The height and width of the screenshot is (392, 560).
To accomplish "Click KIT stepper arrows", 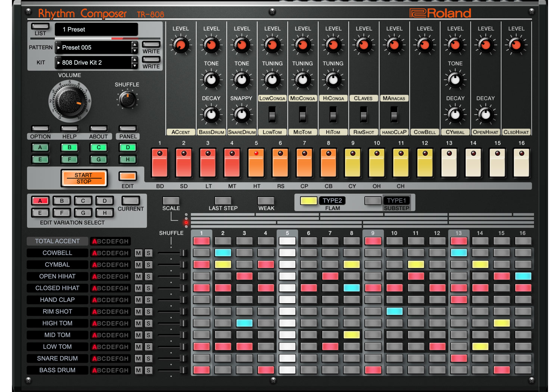I will (135, 62).
